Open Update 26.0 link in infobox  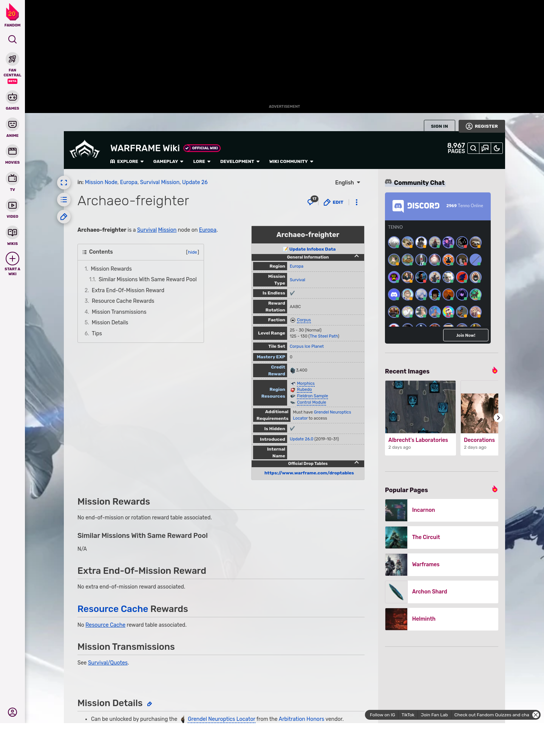[301, 439]
